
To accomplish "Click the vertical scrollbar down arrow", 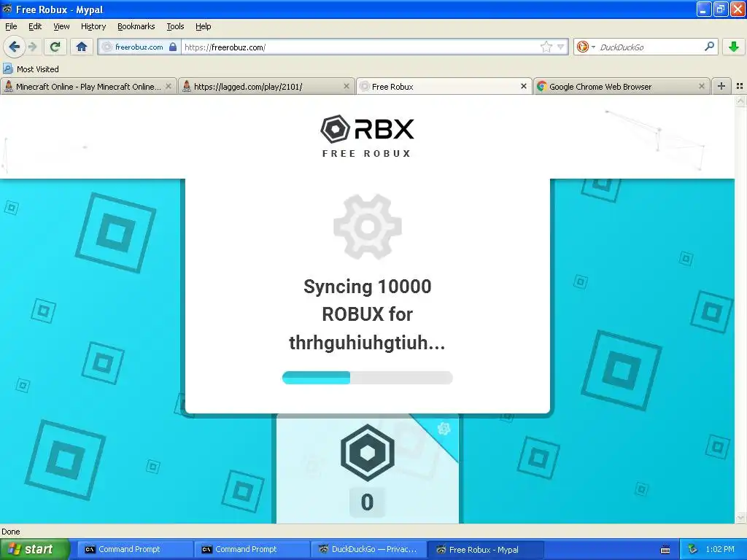I will pos(740,518).
